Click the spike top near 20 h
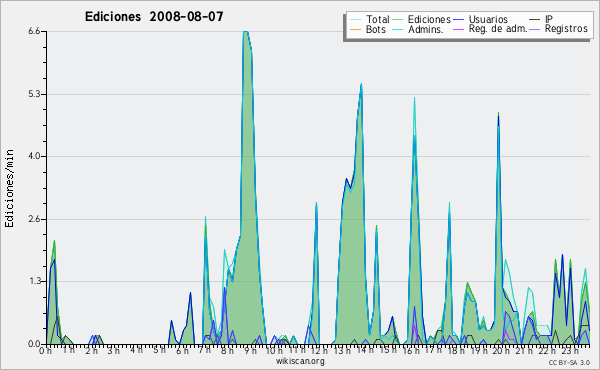Viewport: 600px width, 370px height. [498, 114]
